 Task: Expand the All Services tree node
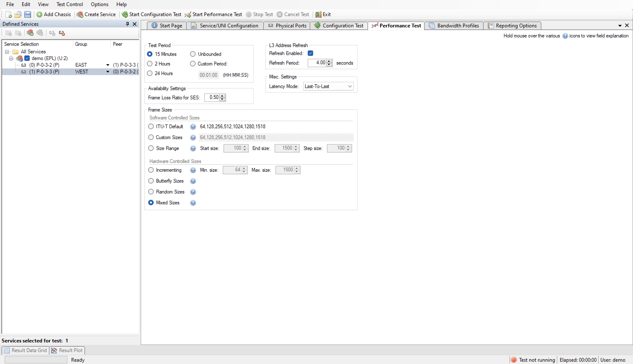[x=6, y=51]
